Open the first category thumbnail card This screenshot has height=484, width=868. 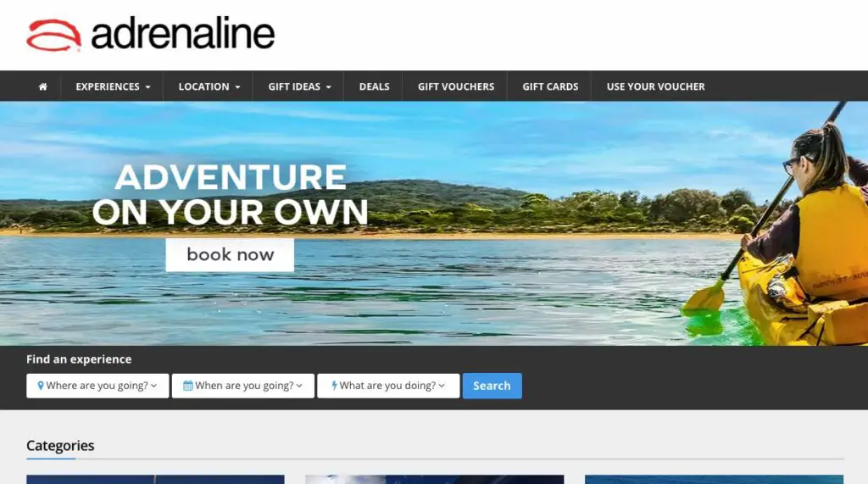pyautogui.click(x=156, y=479)
